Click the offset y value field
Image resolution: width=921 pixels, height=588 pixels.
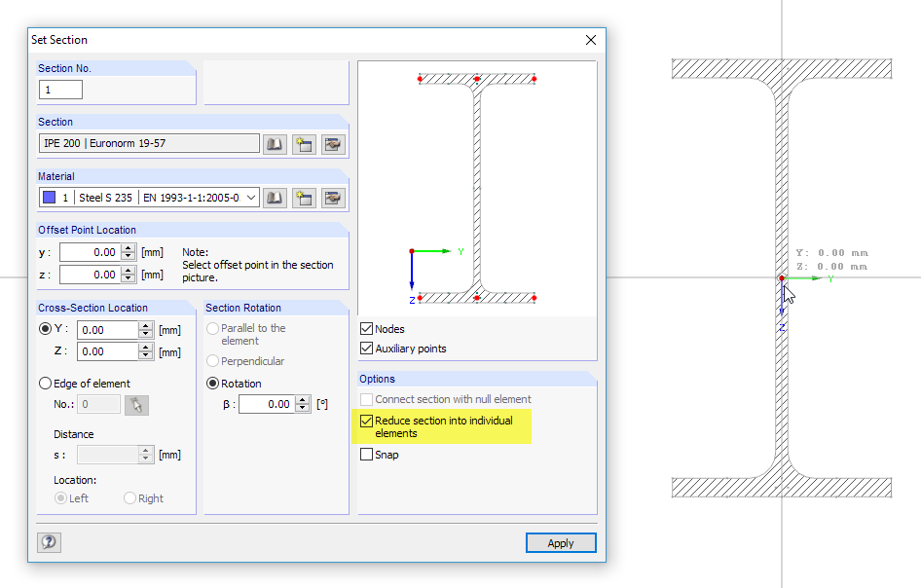pyautogui.click(x=91, y=252)
